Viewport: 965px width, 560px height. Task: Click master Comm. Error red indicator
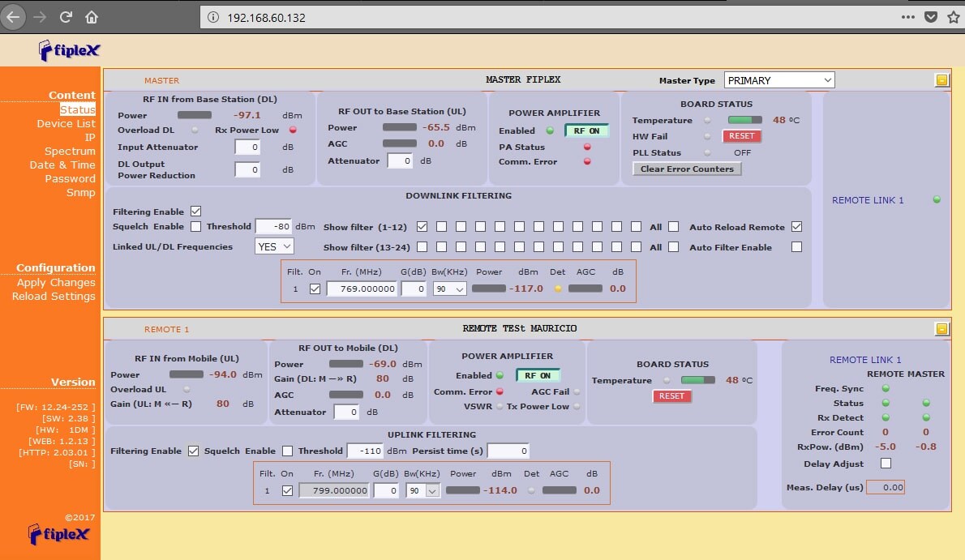[x=587, y=162]
